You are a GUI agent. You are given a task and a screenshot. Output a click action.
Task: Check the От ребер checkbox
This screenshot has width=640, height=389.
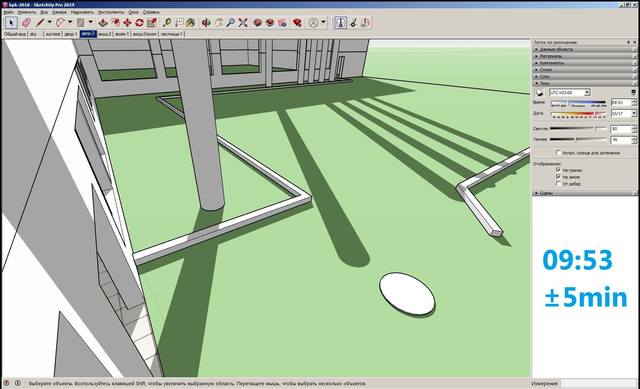click(558, 184)
